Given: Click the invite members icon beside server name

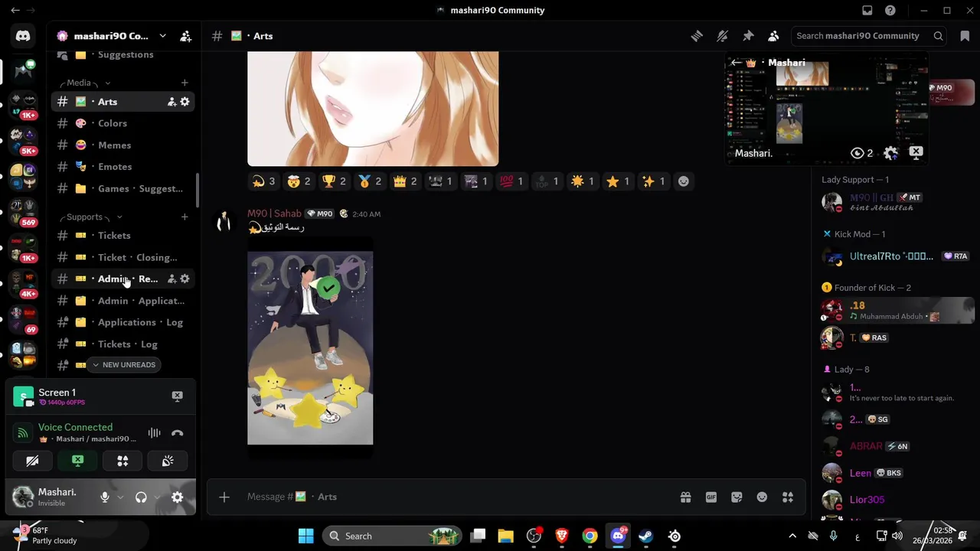Looking at the screenshot, I should click(x=185, y=36).
